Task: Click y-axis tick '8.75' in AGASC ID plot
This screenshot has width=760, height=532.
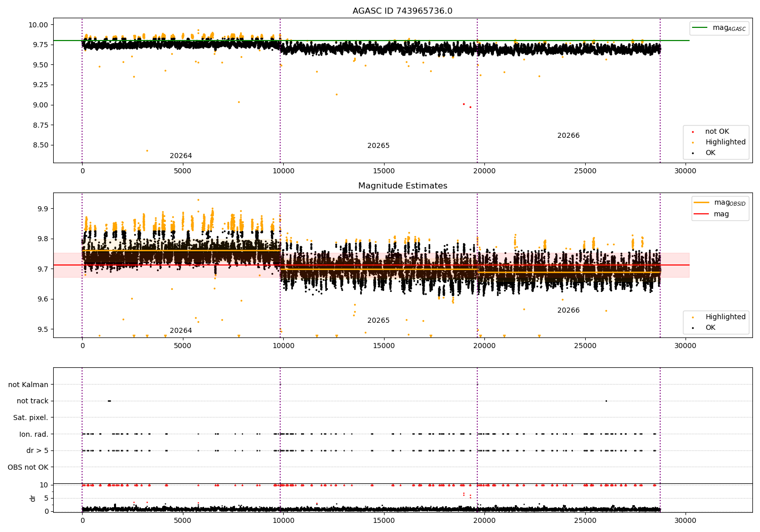Action: pos(40,125)
